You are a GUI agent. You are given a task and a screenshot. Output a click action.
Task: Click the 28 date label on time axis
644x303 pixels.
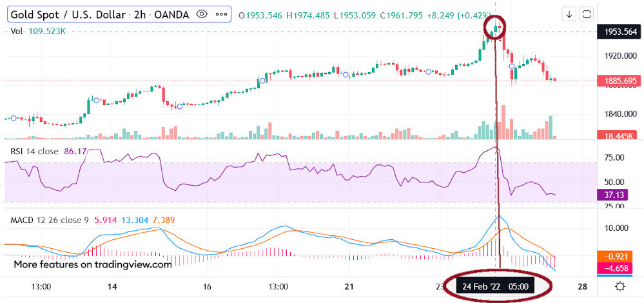click(x=582, y=286)
